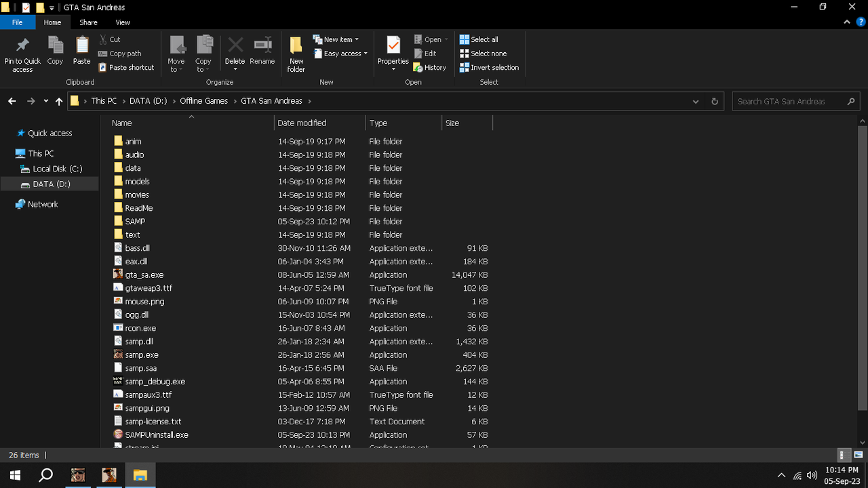This screenshot has height=488, width=868.
Task: Click Offline Games in address breadcrumb
Action: point(203,101)
